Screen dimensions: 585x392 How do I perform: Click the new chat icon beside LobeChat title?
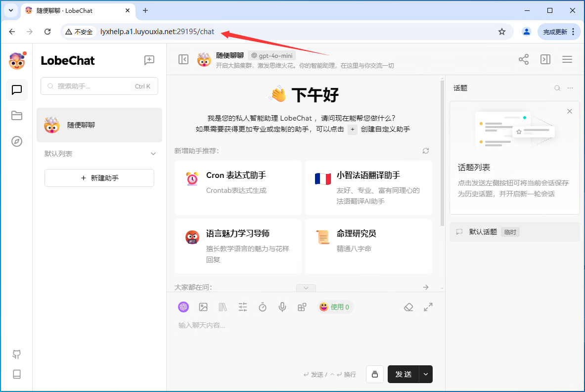pyautogui.click(x=149, y=60)
